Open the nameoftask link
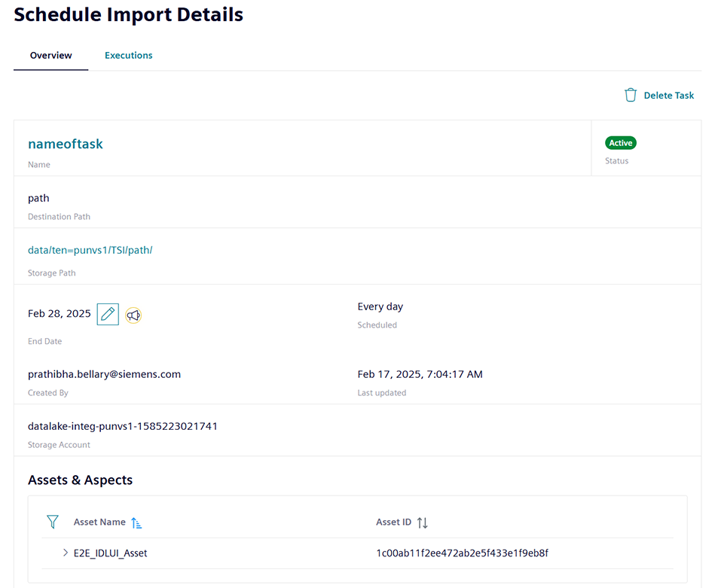The height and width of the screenshot is (588, 712). pos(66,144)
